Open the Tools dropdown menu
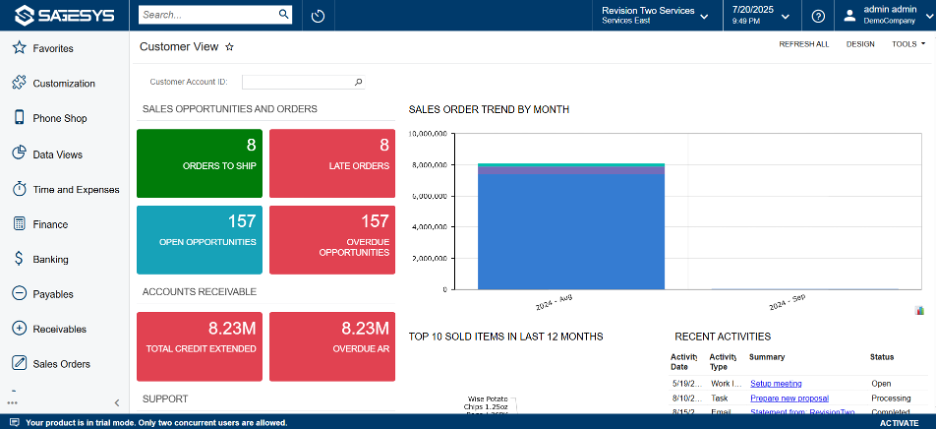Viewport: 936px width, 430px height. coord(908,44)
